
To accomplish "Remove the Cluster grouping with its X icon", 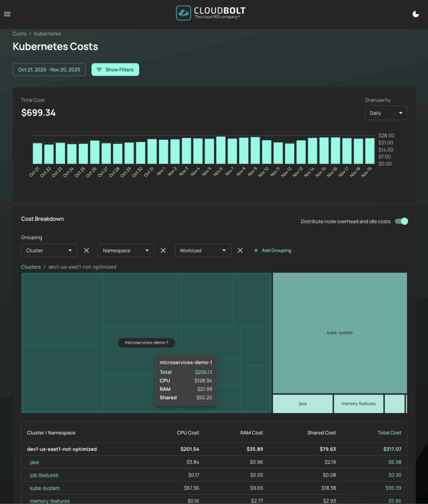I will click(x=86, y=250).
